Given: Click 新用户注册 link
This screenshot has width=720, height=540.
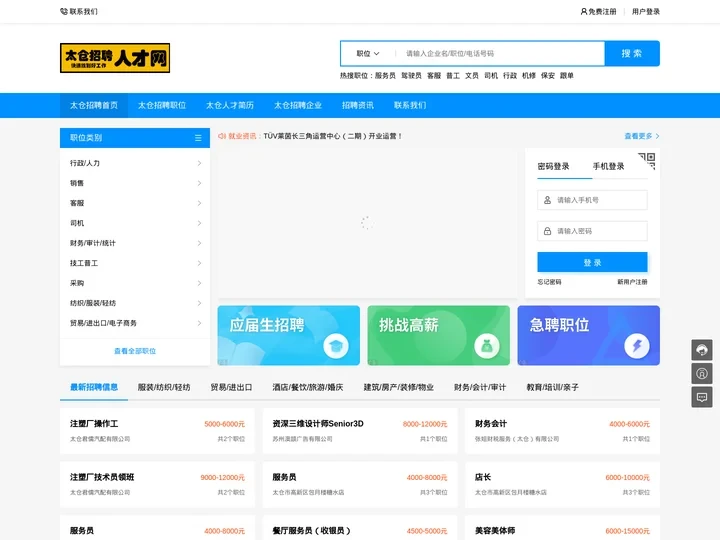Looking at the screenshot, I should tap(632, 282).
